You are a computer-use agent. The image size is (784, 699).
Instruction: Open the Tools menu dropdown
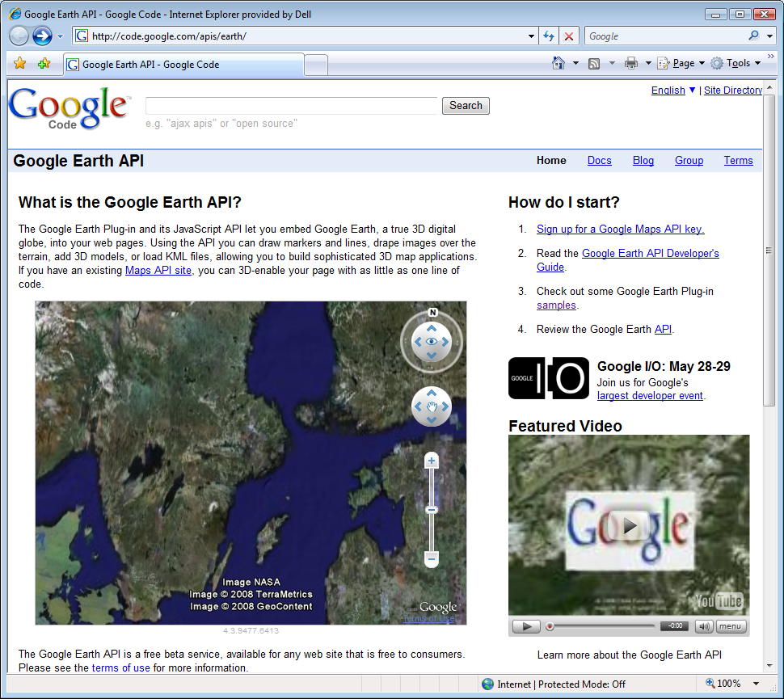coord(736,63)
